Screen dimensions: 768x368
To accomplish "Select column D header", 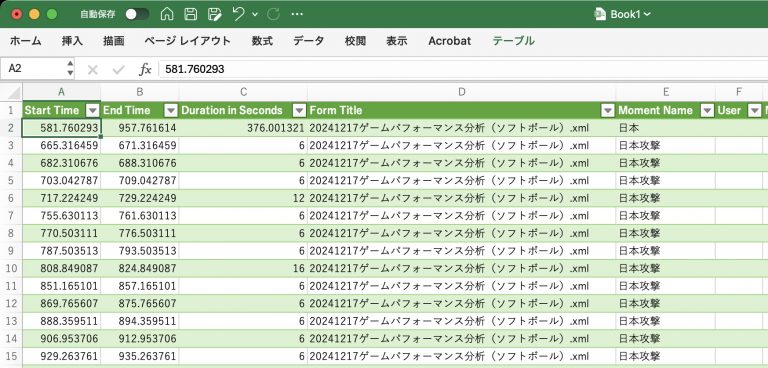I will 461,92.
